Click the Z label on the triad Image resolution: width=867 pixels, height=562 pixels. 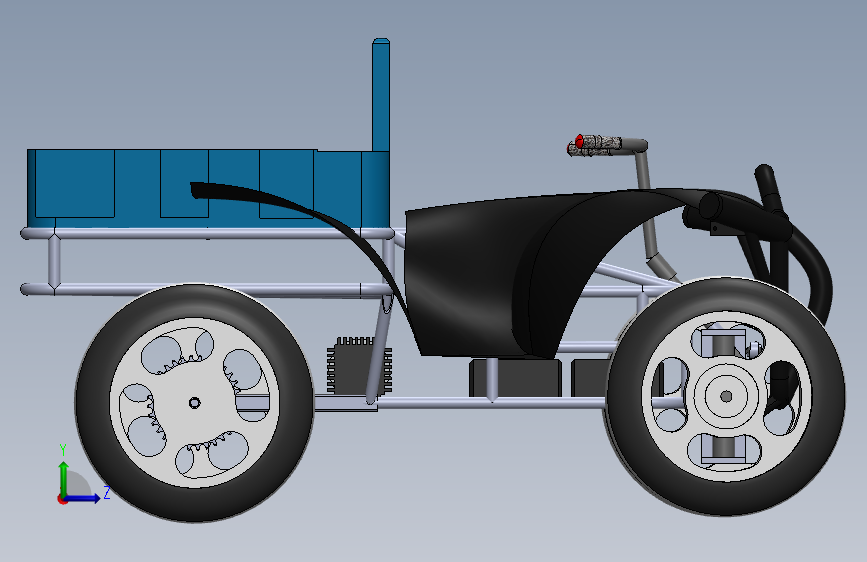click(x=107, y=492)
